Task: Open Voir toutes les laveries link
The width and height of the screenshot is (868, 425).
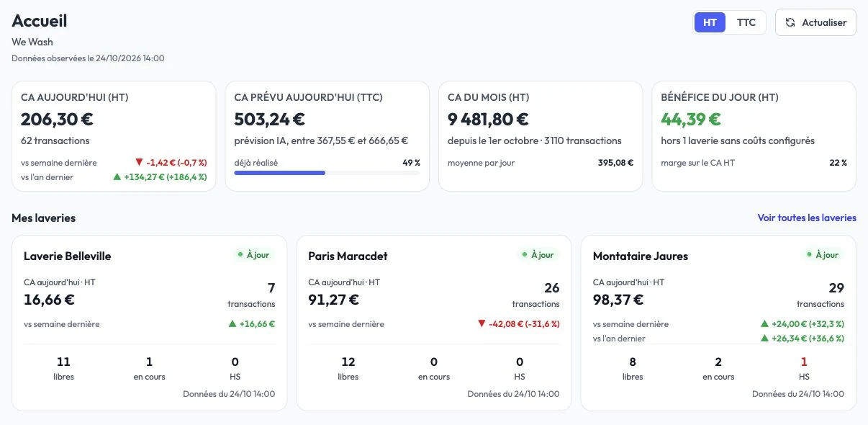Action: tap(807, 218)
